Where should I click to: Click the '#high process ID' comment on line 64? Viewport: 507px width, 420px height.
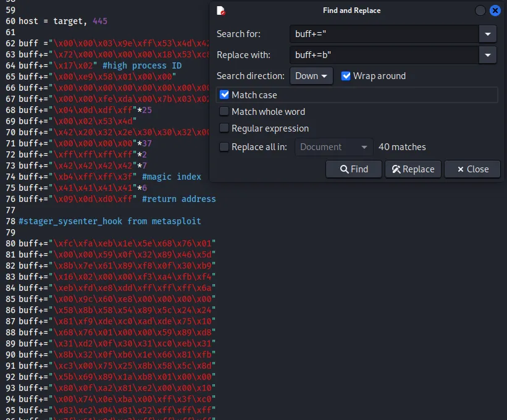[142, 65]
